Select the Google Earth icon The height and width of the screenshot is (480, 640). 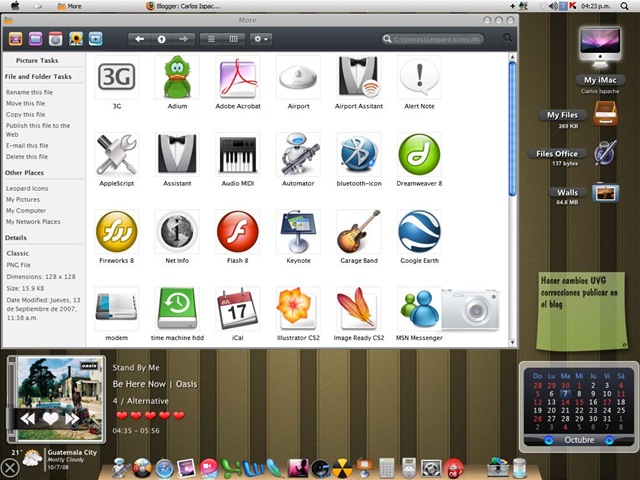pyautogui.click(x=419, y=231)
